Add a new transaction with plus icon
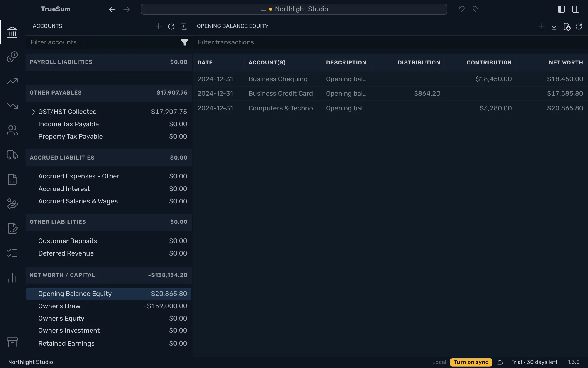This screenshot has height=368, width=588. (542, 26)
